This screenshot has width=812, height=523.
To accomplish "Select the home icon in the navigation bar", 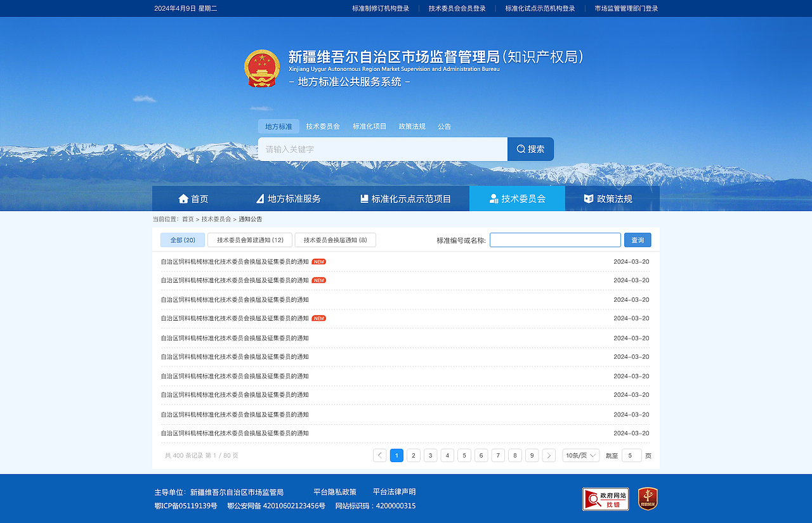I will point(183,198).
